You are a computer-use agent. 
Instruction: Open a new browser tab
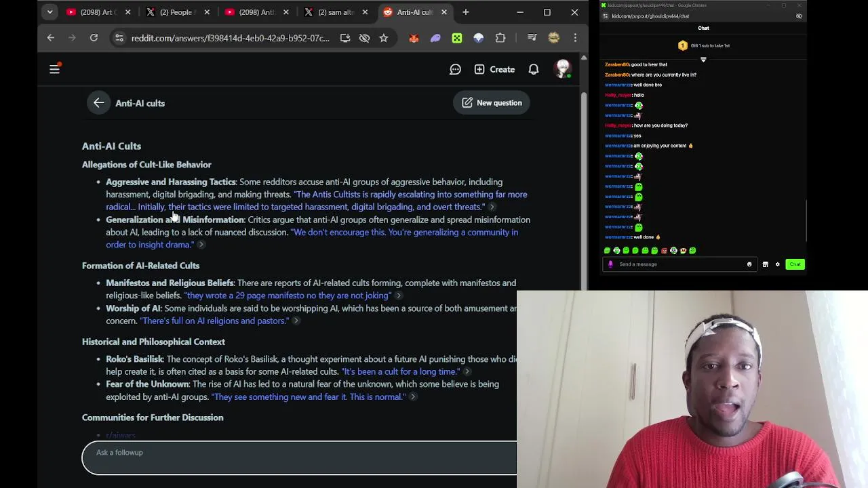[x=466, y=12]
